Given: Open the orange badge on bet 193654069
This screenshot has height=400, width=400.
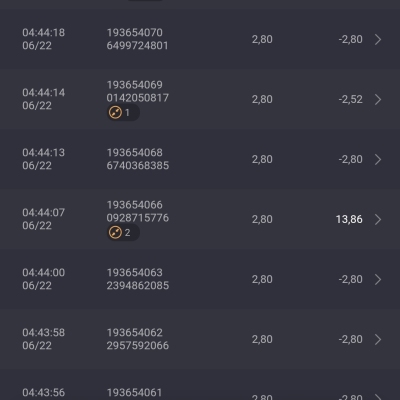Looking at the screenshot, I should pyautogui.click(x=123, y=113).
